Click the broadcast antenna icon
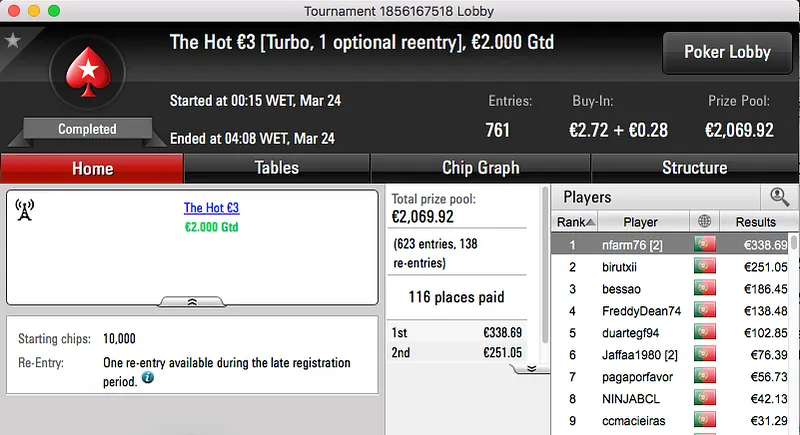 tap(26, 209)
